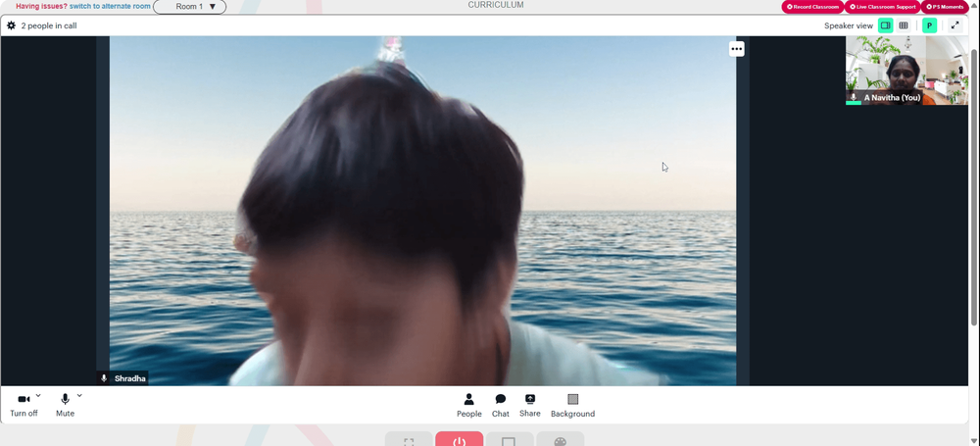
Task: Expand microphone options chevron
Action: pos(79,395)
